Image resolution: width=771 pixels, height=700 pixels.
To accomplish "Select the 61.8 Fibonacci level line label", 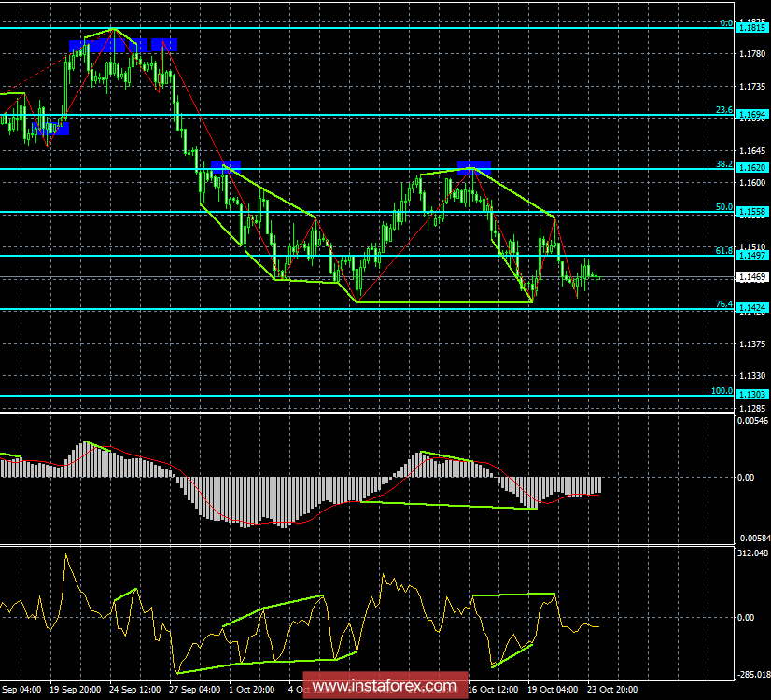I will click(x=722, y=250).
